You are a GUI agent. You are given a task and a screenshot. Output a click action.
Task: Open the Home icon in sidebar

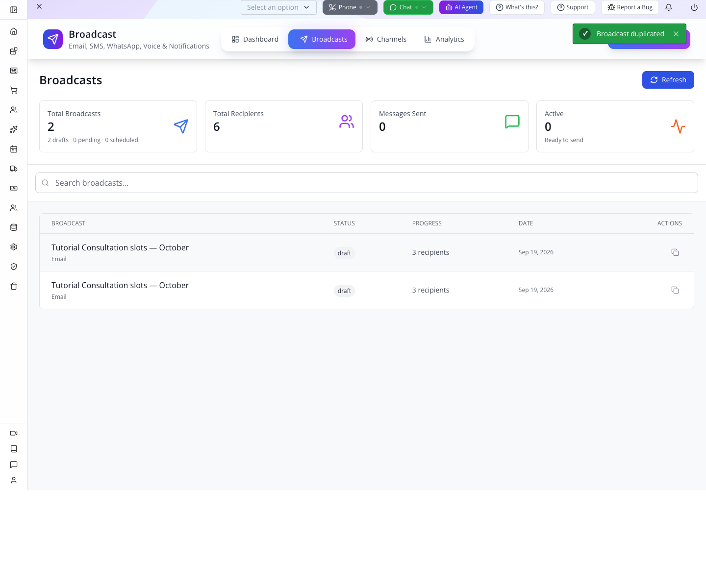14,31
